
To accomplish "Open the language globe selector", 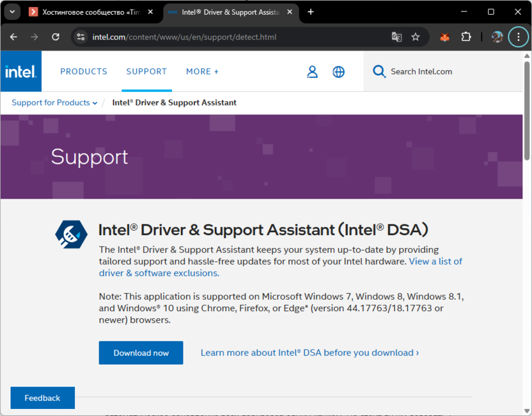I will pos(338,72).
